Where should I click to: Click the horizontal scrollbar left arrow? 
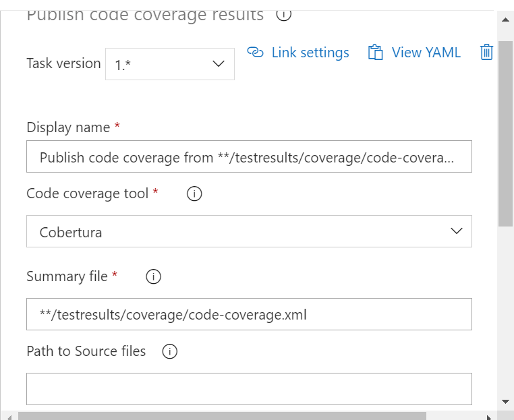pos(9,416)
